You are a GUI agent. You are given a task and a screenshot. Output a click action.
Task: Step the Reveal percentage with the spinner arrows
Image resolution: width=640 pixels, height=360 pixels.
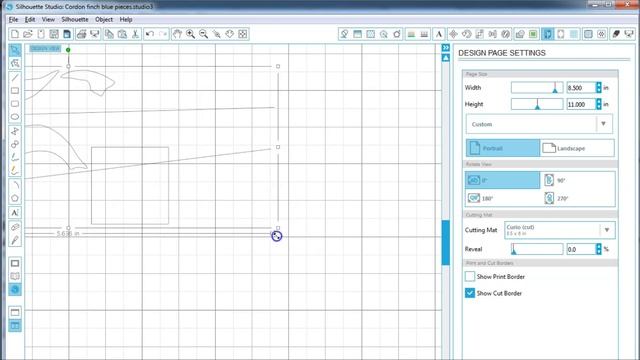click(599, 249)
